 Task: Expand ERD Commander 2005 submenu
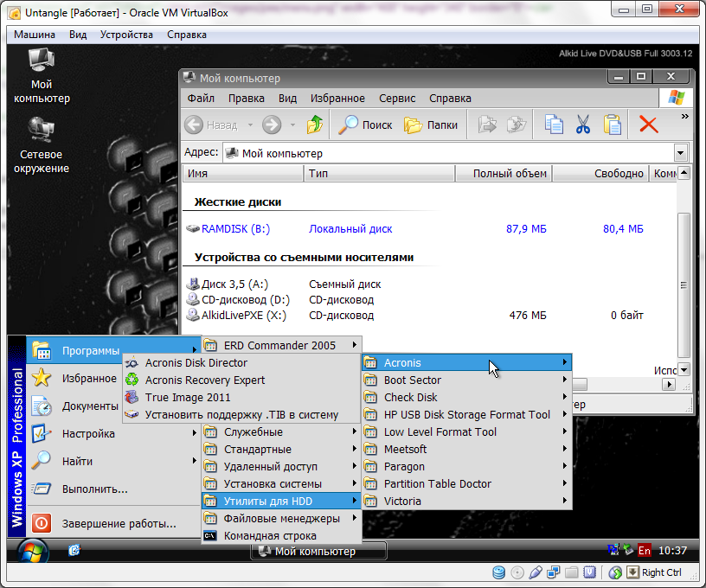281,345
